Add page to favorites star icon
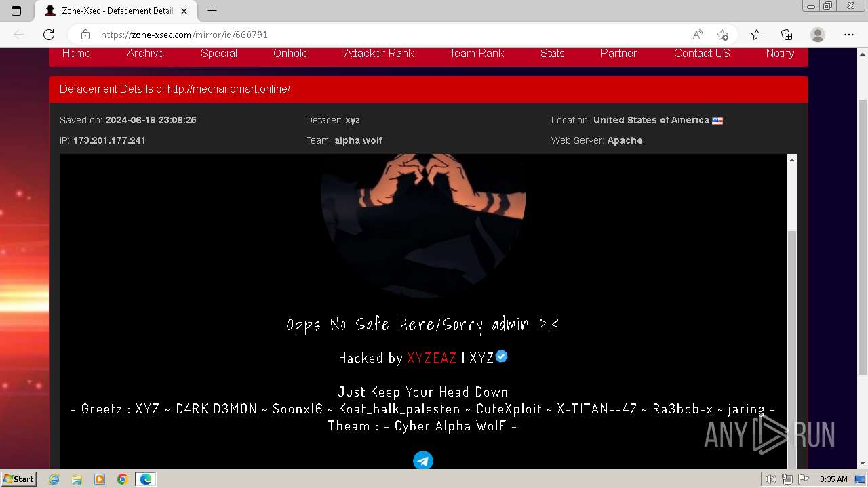868x488 pixels. pos(722,35)
